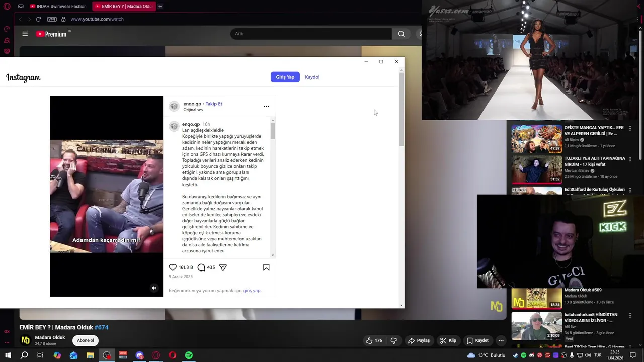Open more actions ellipsis beside Kaydet

pos(501,340)
